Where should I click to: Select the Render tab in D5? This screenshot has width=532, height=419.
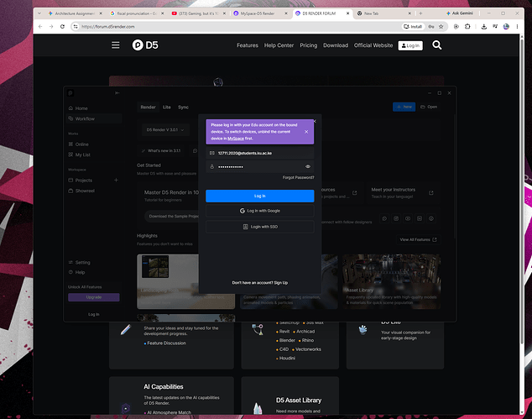pos(148,107)
